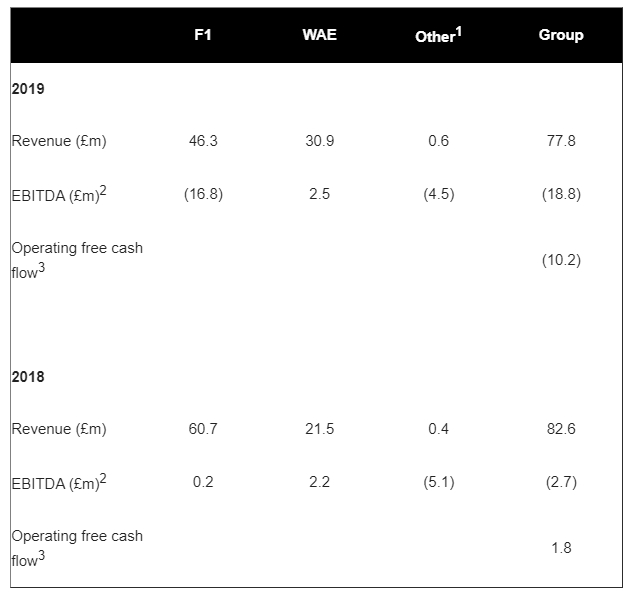The image size is (633, 600).
Task: Select the 2019 F1 revenue value 46.3
Action: click(203, 141)
